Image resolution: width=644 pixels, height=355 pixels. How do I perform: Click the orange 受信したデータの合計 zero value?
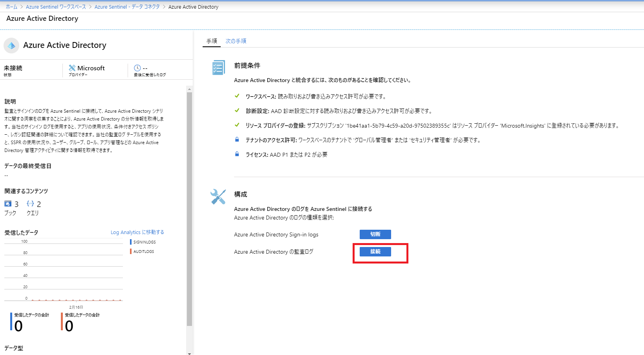tap(69, 326)
